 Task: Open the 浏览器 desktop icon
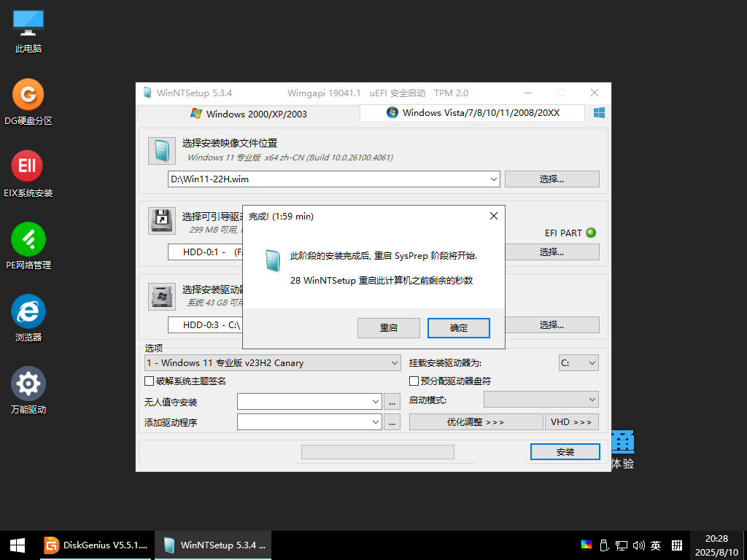28,318
